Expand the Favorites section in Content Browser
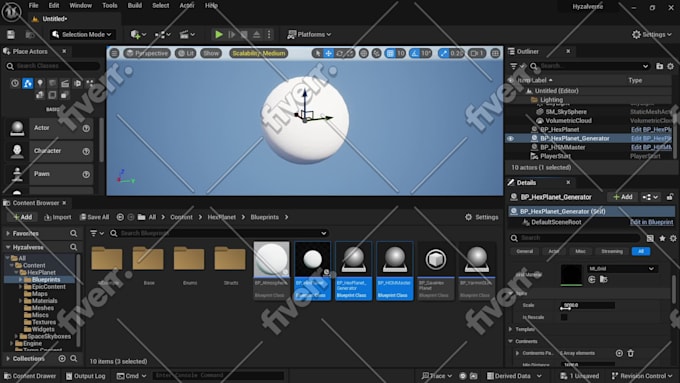Viewport: 680px width, 383px height. [8, 233]
